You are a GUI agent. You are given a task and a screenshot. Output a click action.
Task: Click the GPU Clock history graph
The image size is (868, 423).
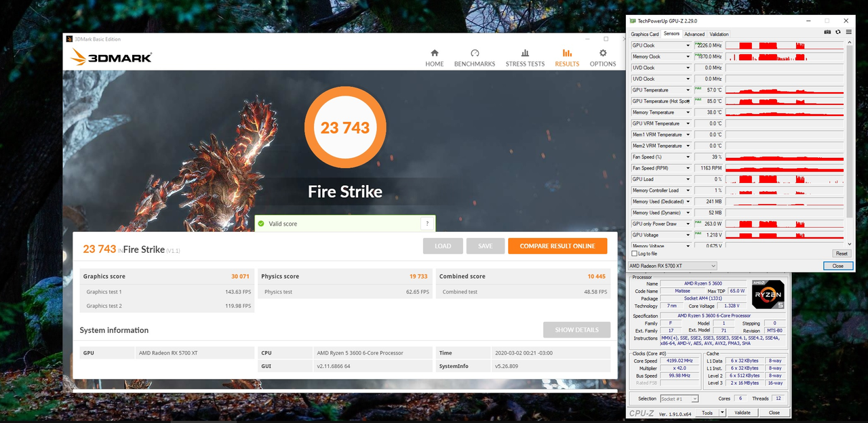(x=785, y=45)
